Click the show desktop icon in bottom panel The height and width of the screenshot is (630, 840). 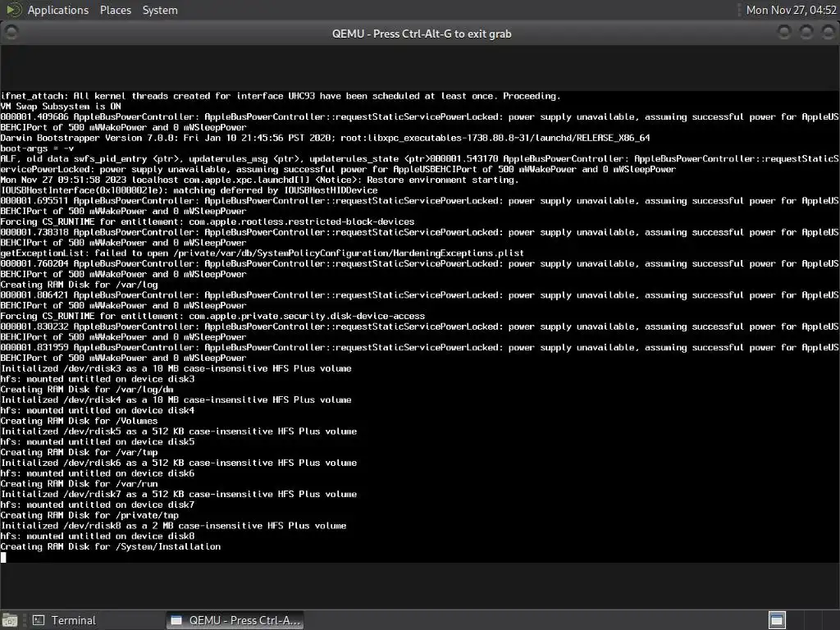10,620
